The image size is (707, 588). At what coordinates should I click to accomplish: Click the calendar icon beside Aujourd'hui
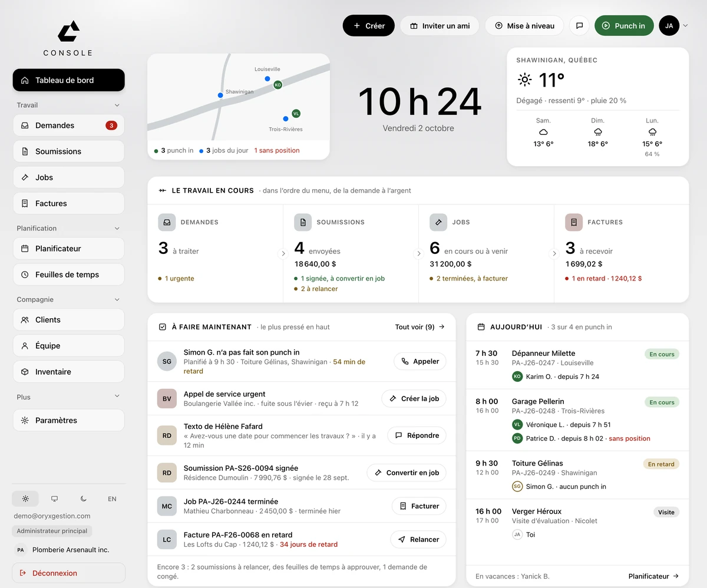coord(481,327)
